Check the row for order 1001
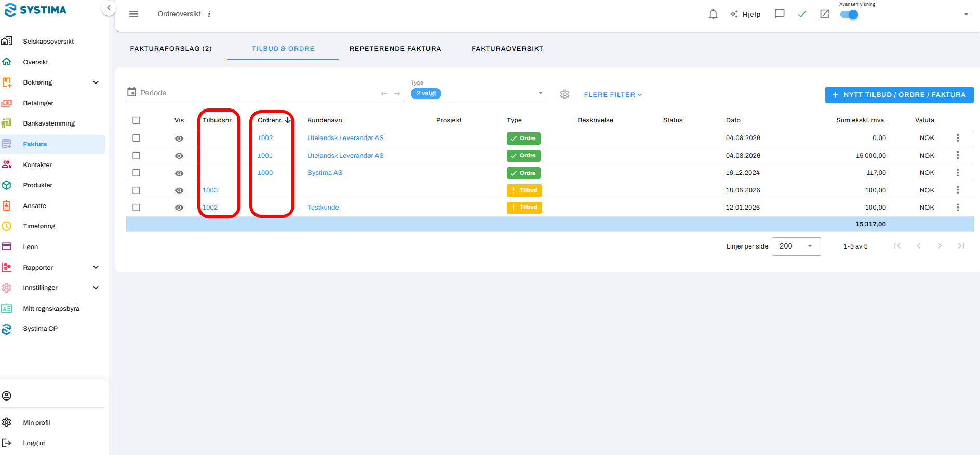This screenshot has width=980, height=455. coord(137,156)
